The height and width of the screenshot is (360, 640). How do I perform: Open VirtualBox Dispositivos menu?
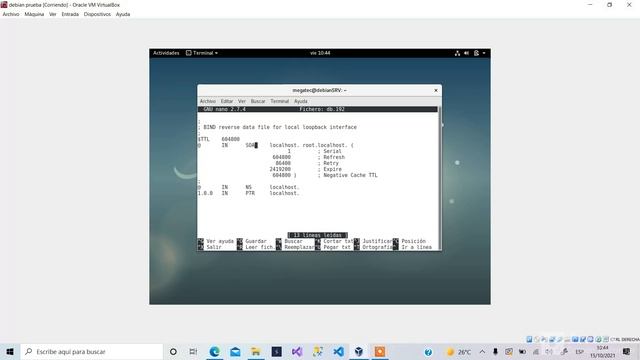coord(97,14)
